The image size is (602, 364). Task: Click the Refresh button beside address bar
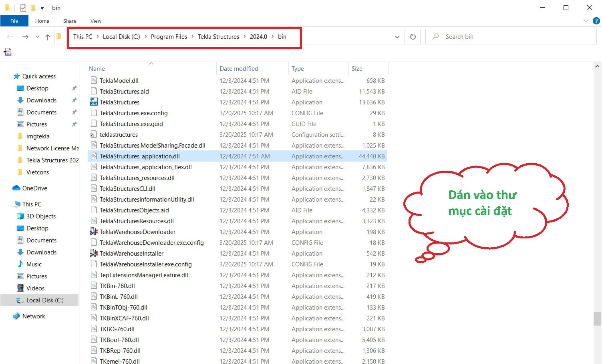(x=413, y=37)
